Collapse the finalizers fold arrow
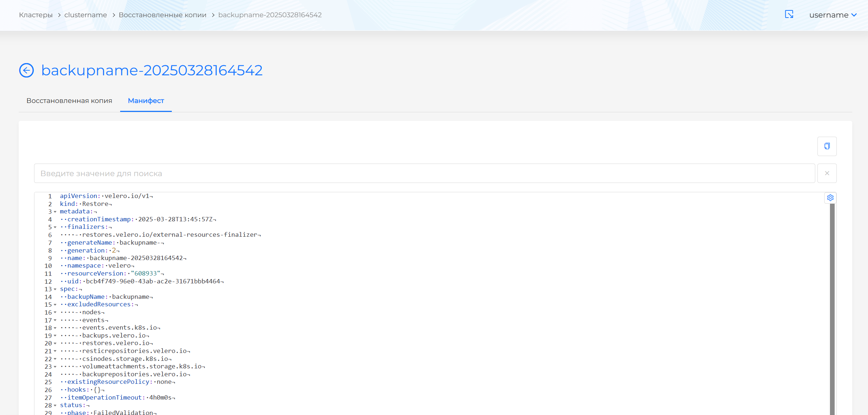The width and height of the screenshot is (868, 415). (x=55, y=227)
